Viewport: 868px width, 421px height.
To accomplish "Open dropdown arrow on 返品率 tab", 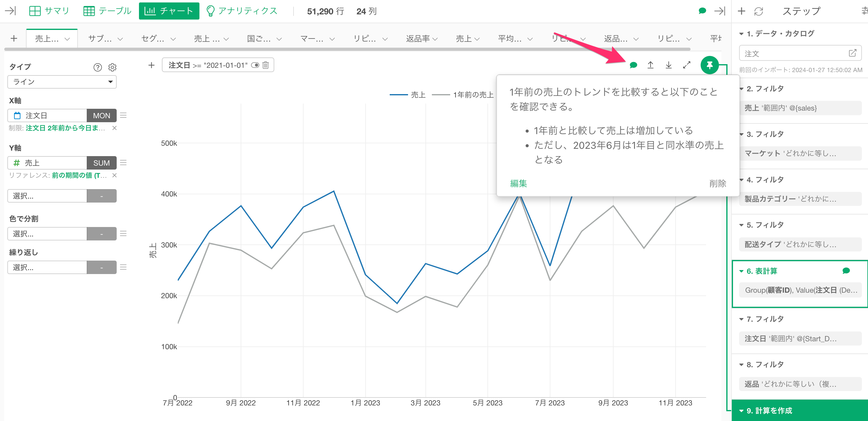I will (435, 39).
